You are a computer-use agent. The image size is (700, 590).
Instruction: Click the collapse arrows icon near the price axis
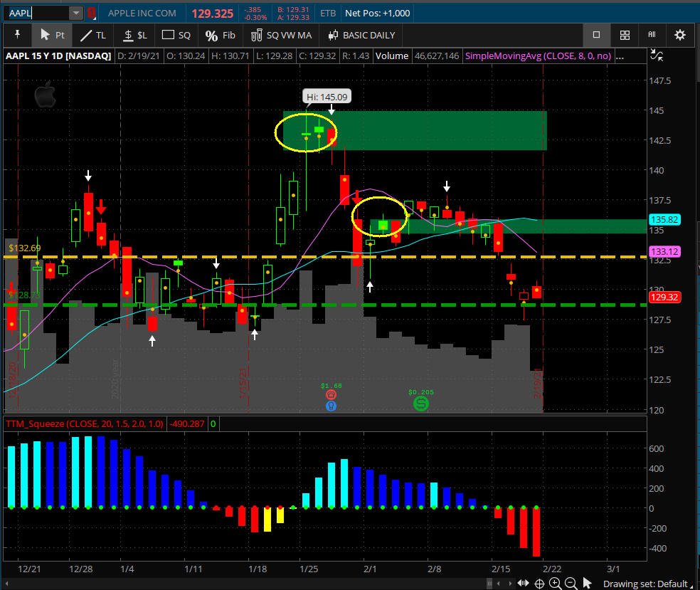click(x=657, y=56)
